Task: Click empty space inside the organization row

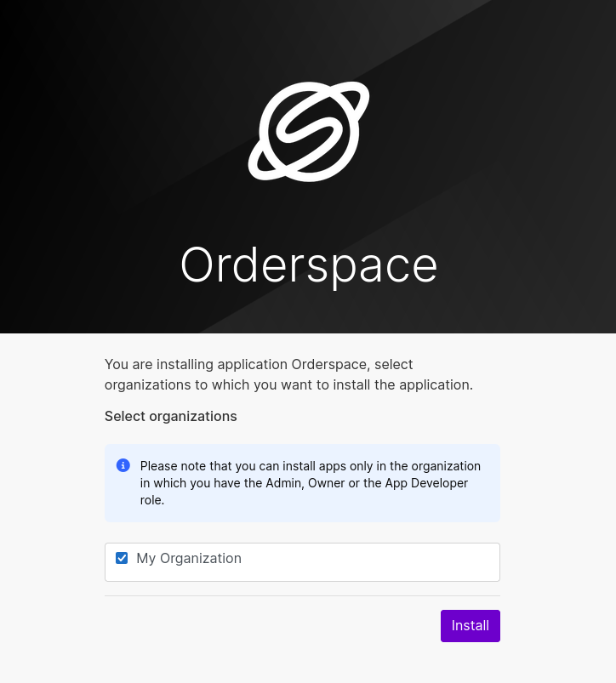Action: point(370,562)
